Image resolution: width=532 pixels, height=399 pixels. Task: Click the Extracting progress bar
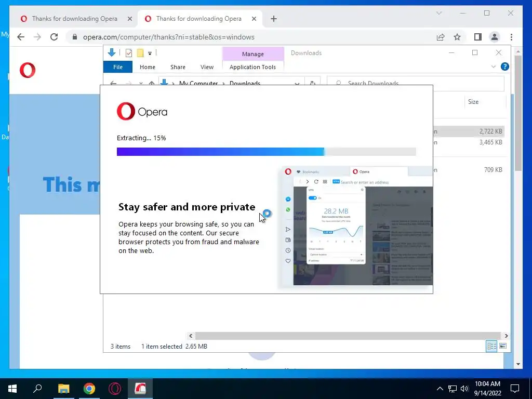pos(267,152)
